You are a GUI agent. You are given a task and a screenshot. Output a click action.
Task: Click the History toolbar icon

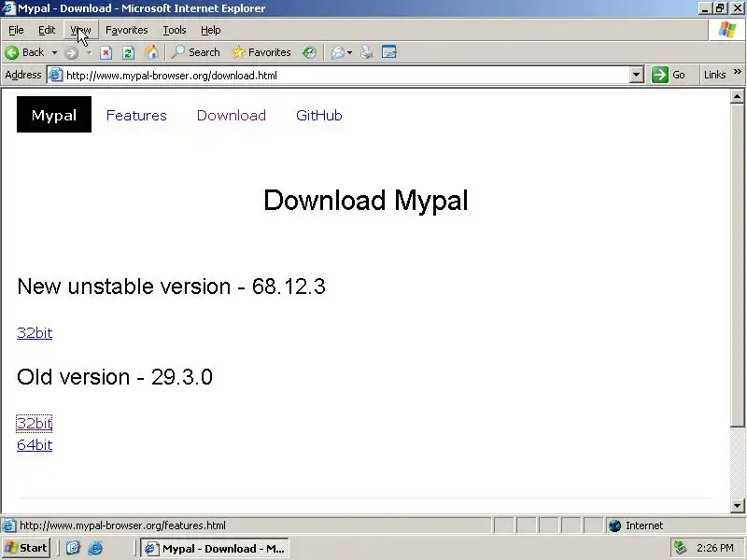tap(309, 52)
